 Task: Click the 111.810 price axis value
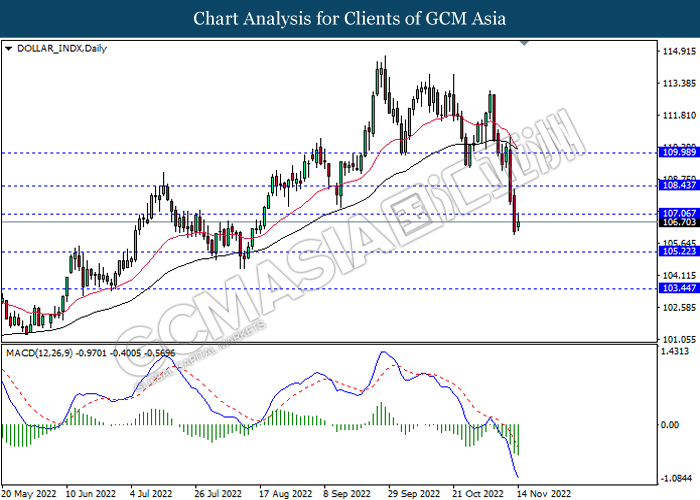click(679, 116)
